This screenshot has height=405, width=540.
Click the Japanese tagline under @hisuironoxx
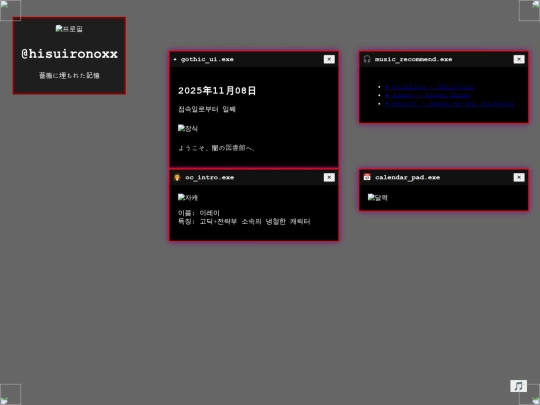[69, 75]
